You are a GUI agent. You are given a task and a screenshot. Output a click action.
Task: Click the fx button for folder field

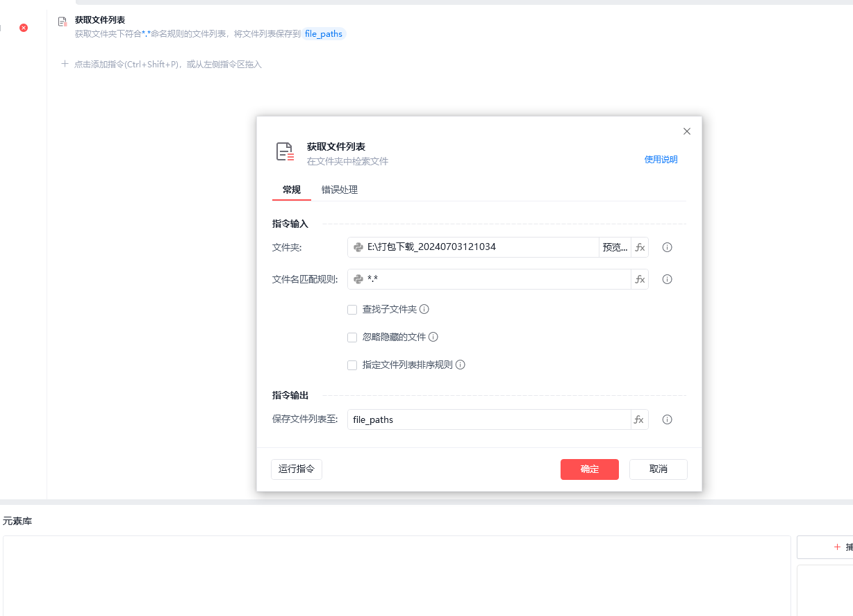point(640,247)
